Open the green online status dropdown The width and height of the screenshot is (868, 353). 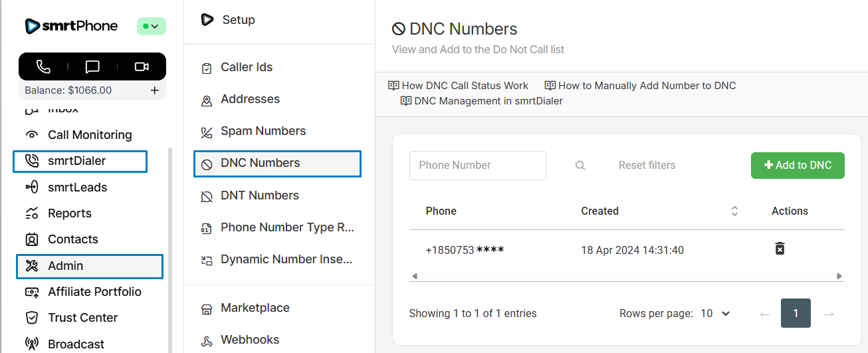coord(151,27)
